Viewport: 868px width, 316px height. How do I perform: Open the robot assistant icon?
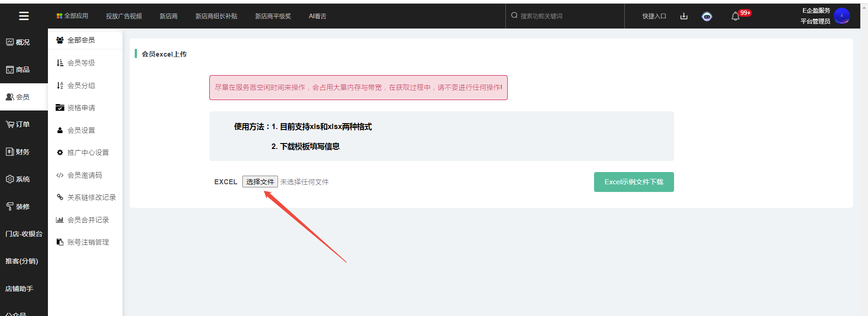[707, 17]
